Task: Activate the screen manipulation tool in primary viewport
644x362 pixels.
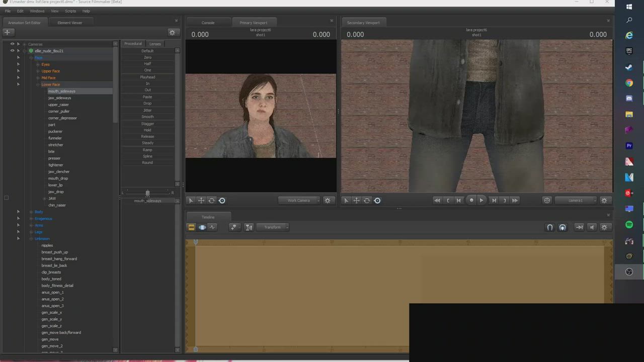Action: 222,201
